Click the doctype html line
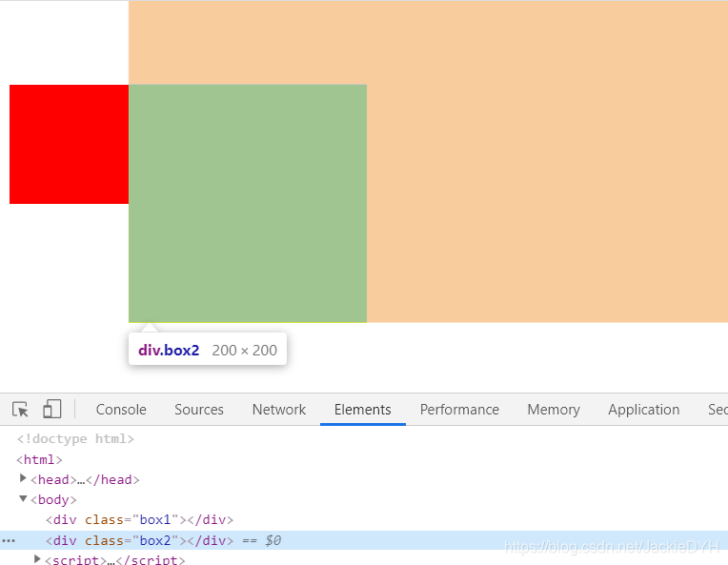This screenshot has height=565, width=728. (75, 438)
